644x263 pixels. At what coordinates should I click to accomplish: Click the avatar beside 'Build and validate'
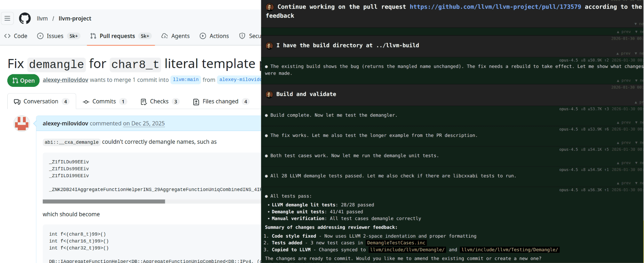(x=269, y=94)
